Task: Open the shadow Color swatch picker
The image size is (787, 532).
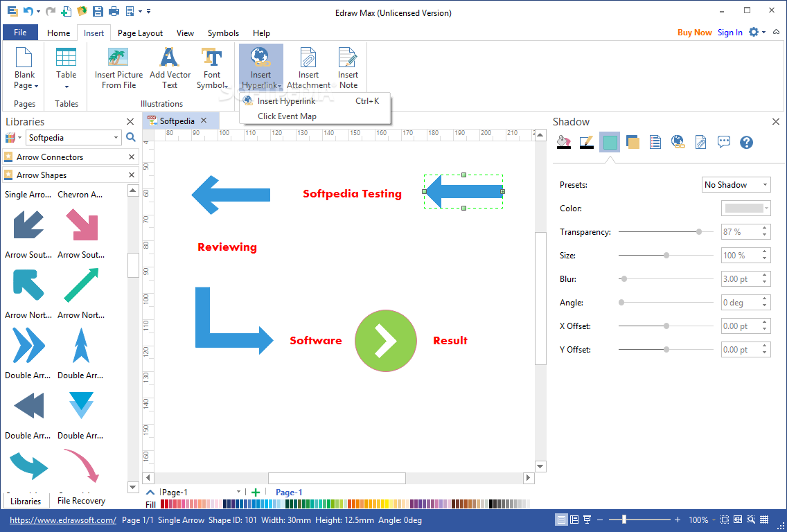Action: (745, 208)
